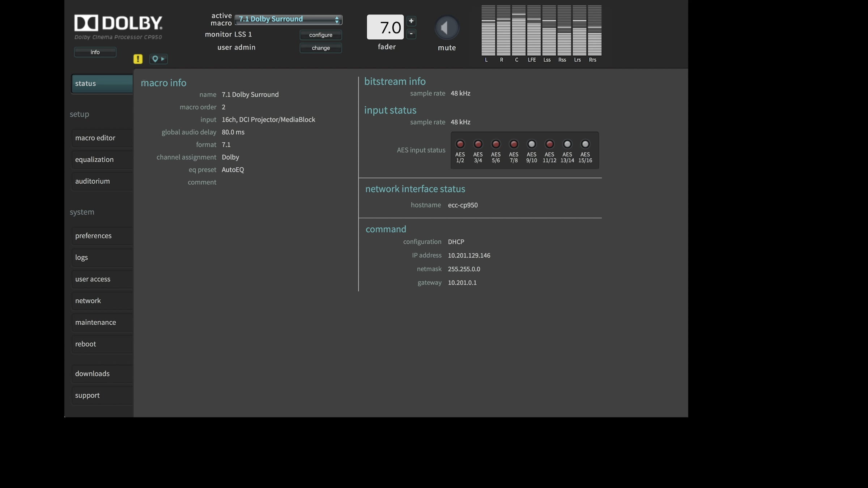Click the LFE channel level meter

(x=532, y=30)
